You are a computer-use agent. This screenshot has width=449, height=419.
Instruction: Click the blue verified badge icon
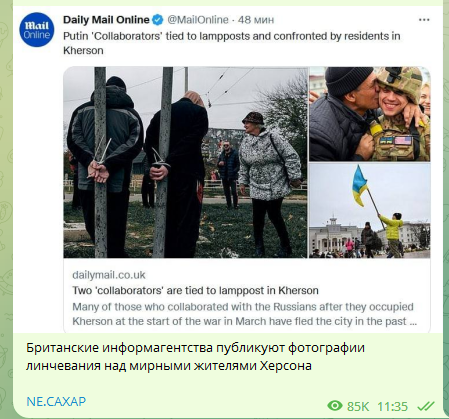(158, 20)
